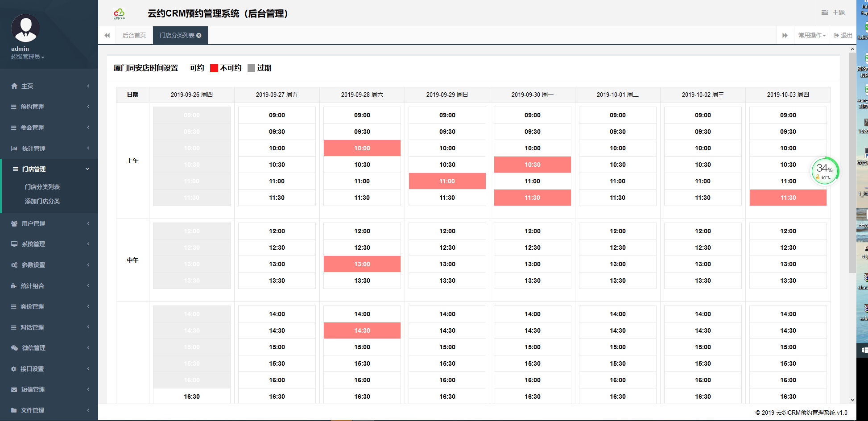
Task: Open 添加门店分类 submenu item
Action: coord(42,201)
